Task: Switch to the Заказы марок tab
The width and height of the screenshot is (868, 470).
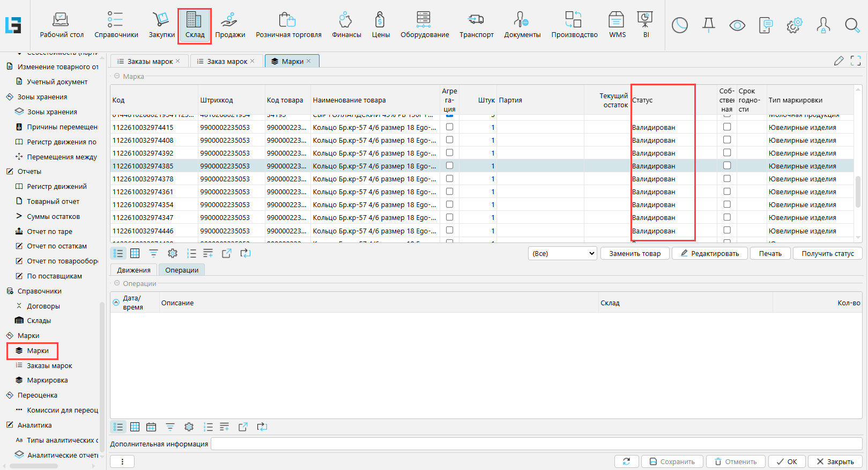Action: click(150, 61)
